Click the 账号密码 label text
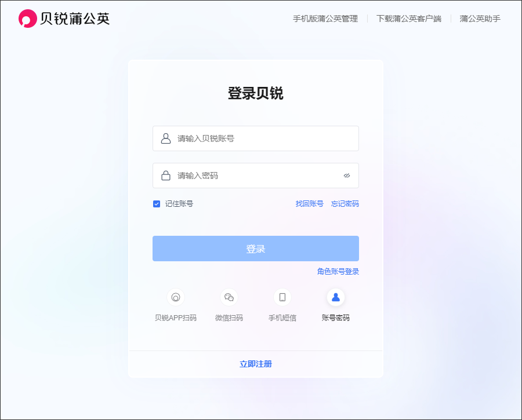Image resolution: width=522 pixels, height=420 pixels. pos(336,318)
